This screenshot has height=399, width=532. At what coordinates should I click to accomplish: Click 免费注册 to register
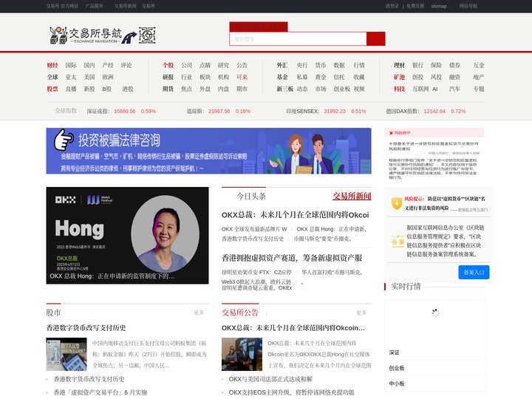[x=415, y=6]
